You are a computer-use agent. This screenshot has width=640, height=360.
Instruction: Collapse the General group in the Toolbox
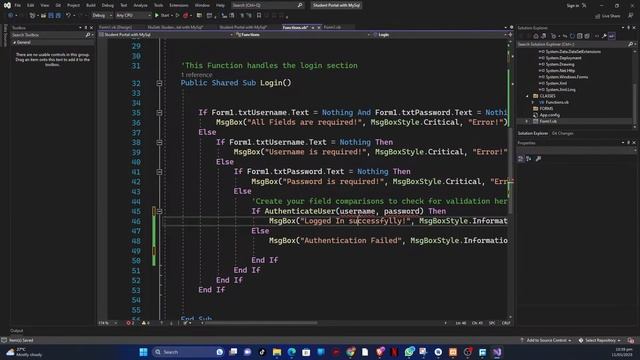(x=15, y=42)
